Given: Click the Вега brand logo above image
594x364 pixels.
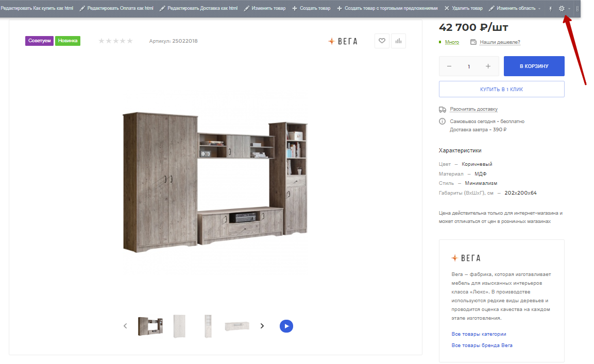Looking at the screenshot, I should tap(343, 41).
